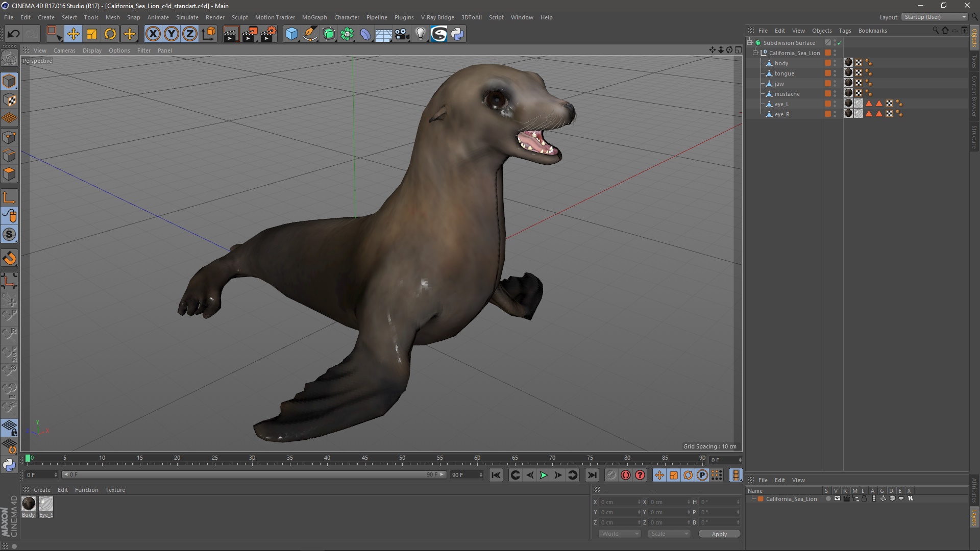This screenshot has height=551, width=980.
Task: Select the Rotate tool icon
Action: (110, 34)
